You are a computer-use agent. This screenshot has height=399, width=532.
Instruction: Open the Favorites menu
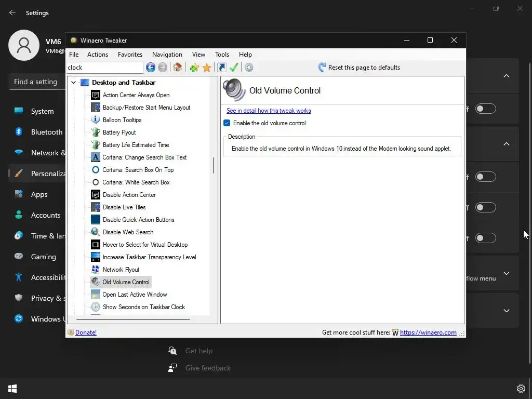[130, 55]
